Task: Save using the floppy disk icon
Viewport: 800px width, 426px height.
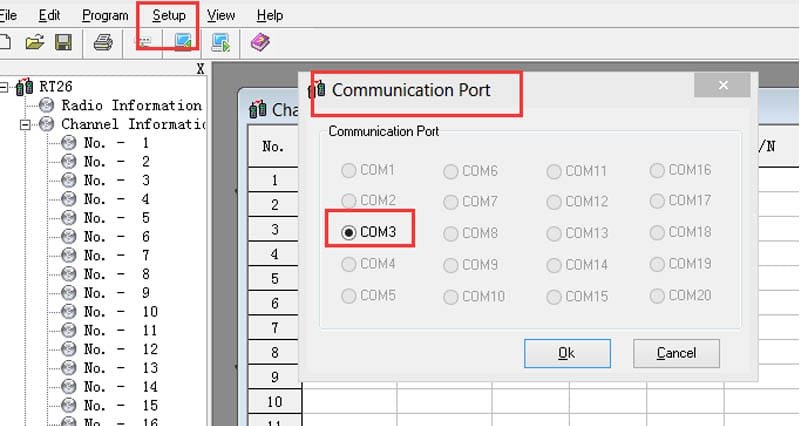Action: 63,42
